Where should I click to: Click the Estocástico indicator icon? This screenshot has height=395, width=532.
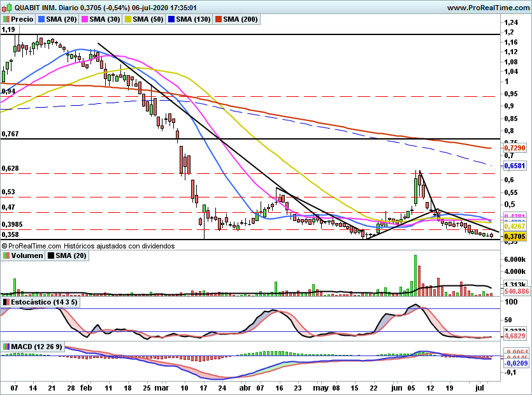tap(6, 302)
